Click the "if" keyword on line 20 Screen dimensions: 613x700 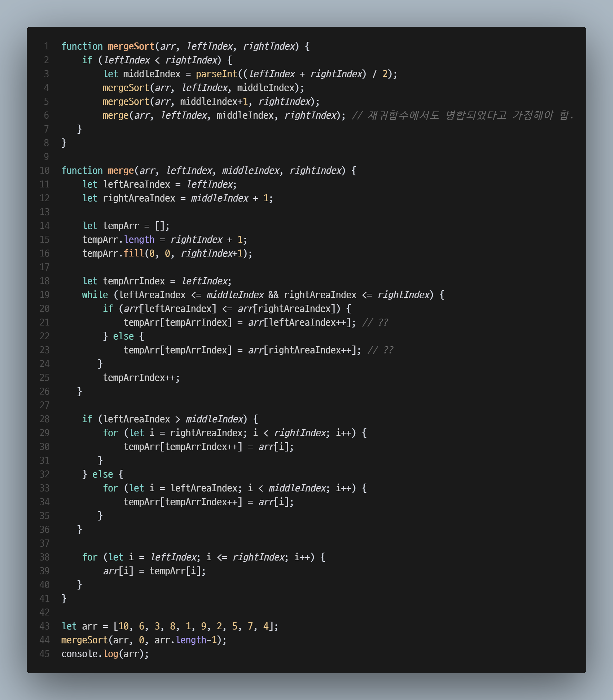coord(108,309)
